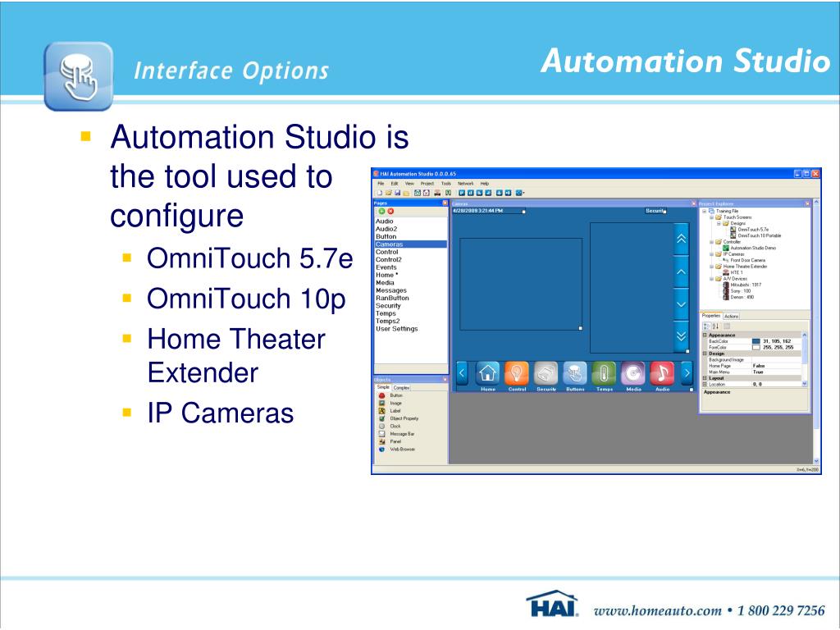Collapse the Designs folder node
840x630 pixels.
(719, 223)
